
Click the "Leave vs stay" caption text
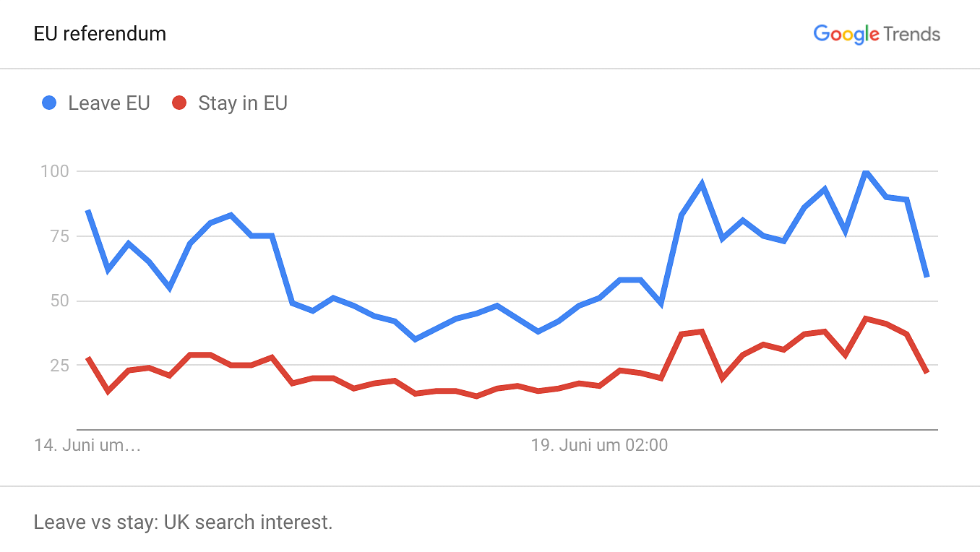pos(183,522)
